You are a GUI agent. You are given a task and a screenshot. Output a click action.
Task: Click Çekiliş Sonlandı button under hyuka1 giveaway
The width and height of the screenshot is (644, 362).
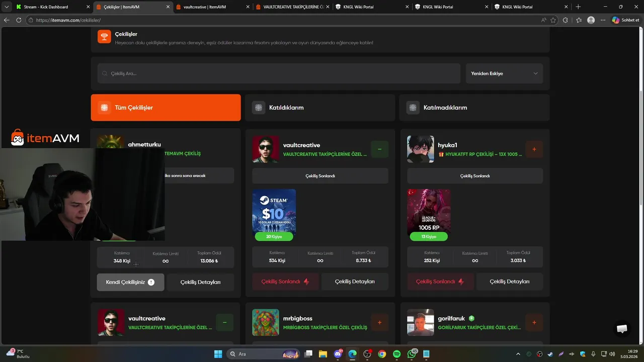point(440,282)
